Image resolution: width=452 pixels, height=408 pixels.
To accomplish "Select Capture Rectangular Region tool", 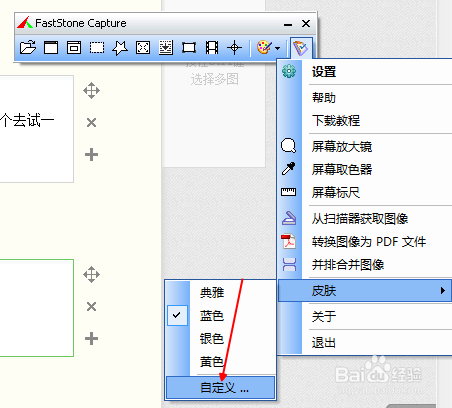I will pyautogui.click(x=97, y=48).
